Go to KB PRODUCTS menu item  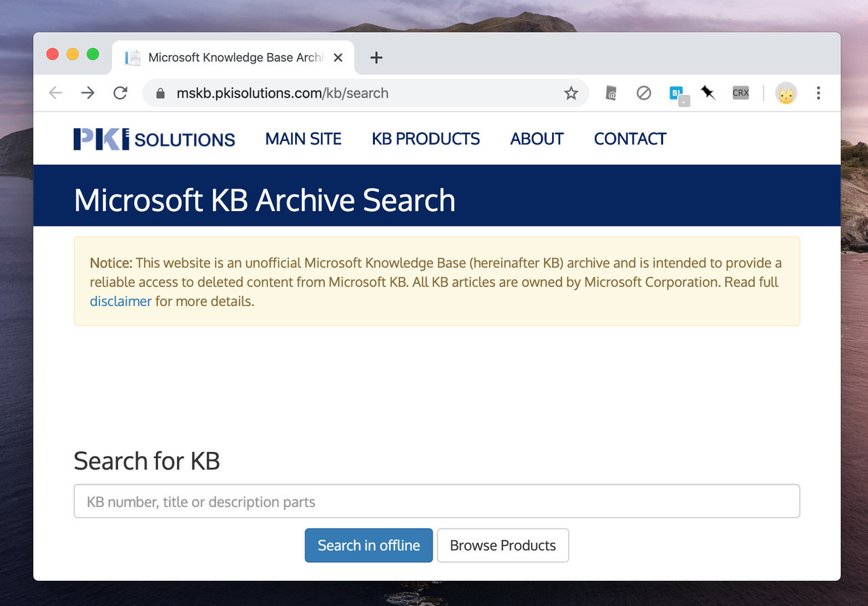click(x=425, y=139)
